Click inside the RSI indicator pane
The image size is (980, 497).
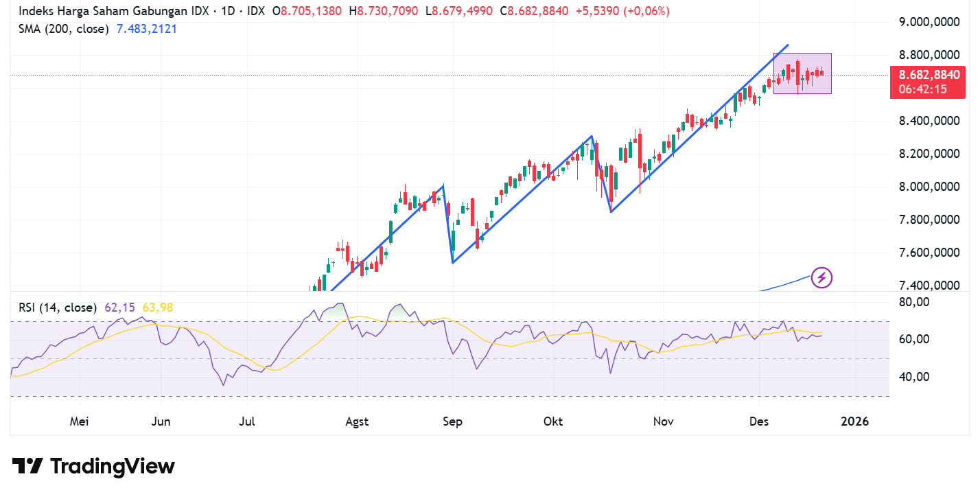tap(446, 357)
